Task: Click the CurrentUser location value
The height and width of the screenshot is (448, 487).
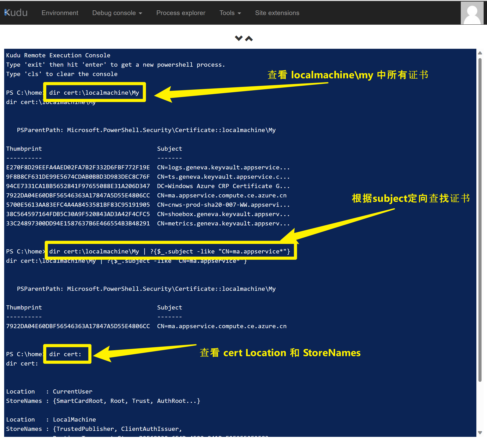Action: [x=72, y=391]
